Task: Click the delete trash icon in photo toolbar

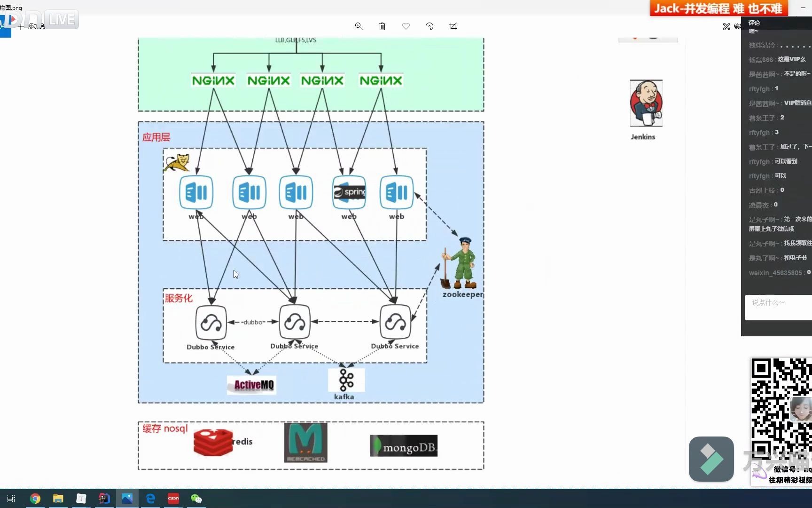Action: coord(382,26)
